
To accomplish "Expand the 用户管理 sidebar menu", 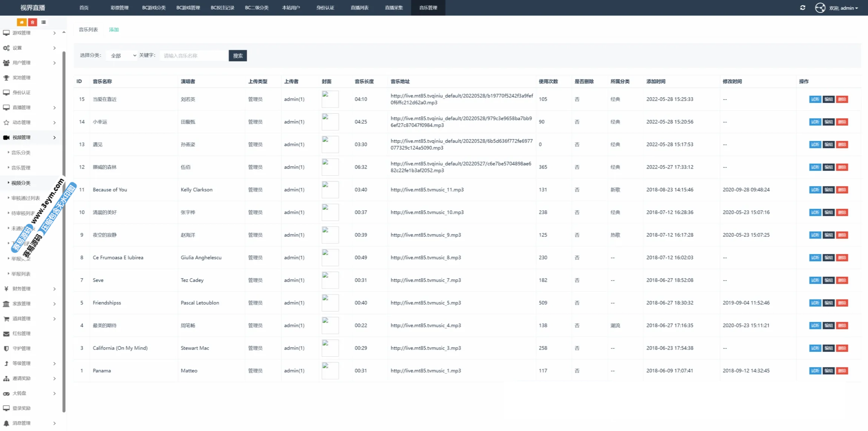I will pyautogui.click(x=29, y=63).
